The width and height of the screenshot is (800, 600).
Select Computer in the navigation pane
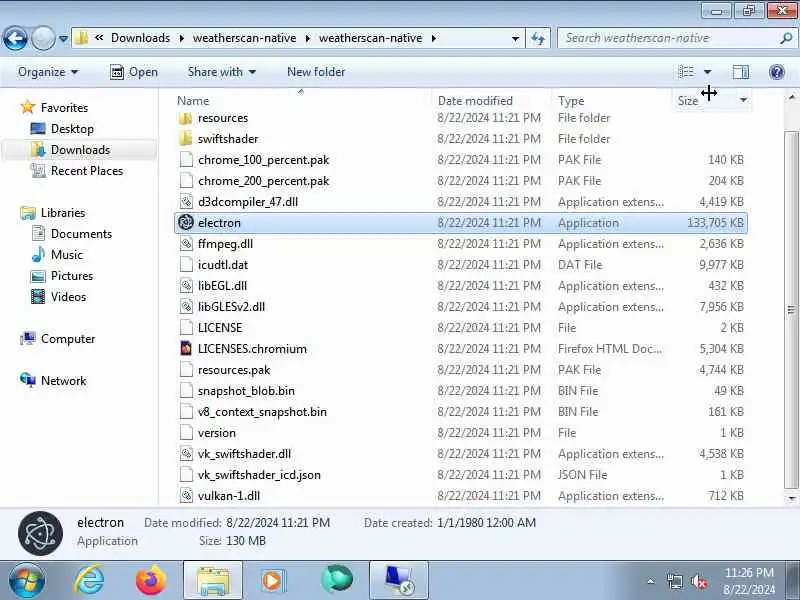point(68,339)
